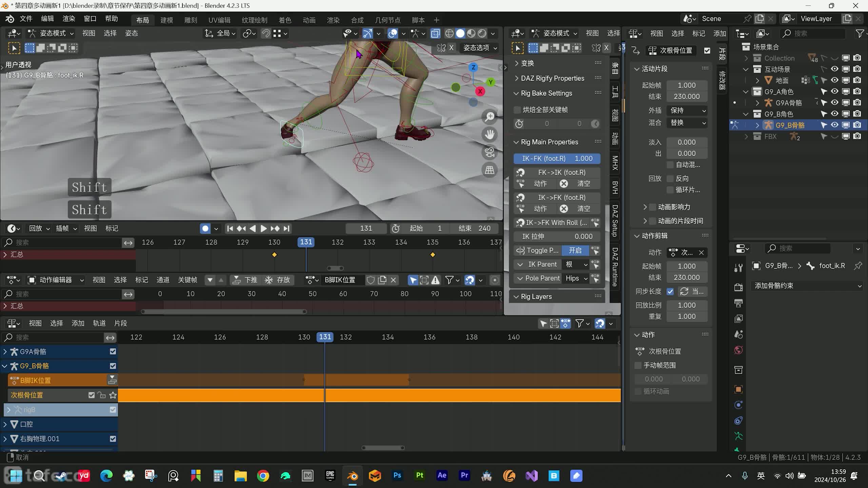
Task: Expand 动画影响力 section
Action: [645, 207]
